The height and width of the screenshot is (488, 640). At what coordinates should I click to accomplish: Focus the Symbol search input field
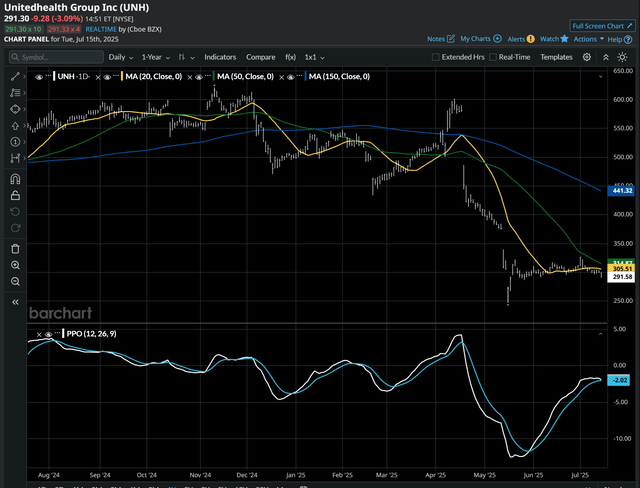click(56, 57)
